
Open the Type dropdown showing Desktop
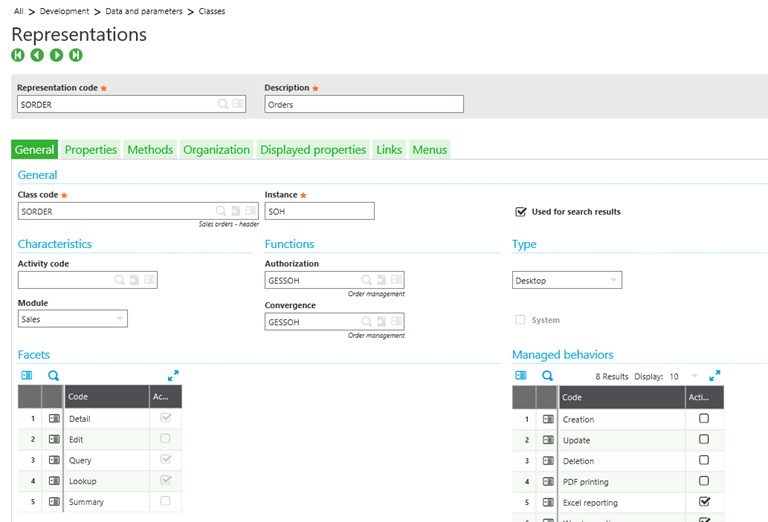pyautogui.click(x=566, y=281)
